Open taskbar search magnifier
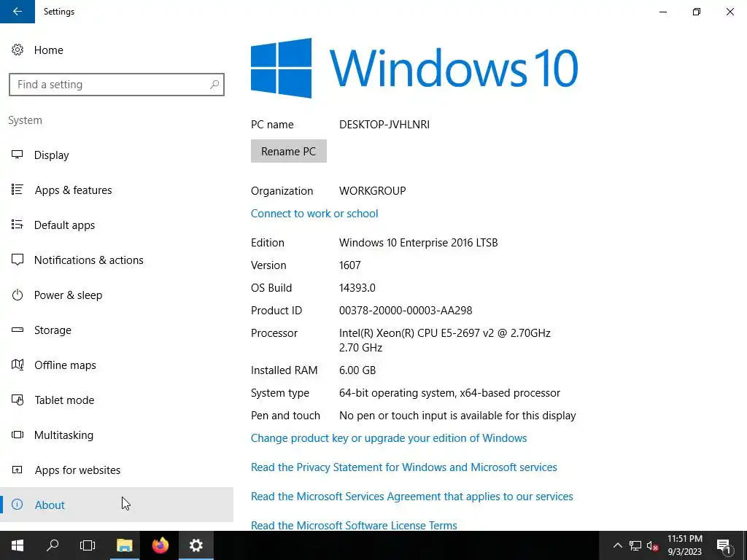747x560 pixels. [53, 545]
